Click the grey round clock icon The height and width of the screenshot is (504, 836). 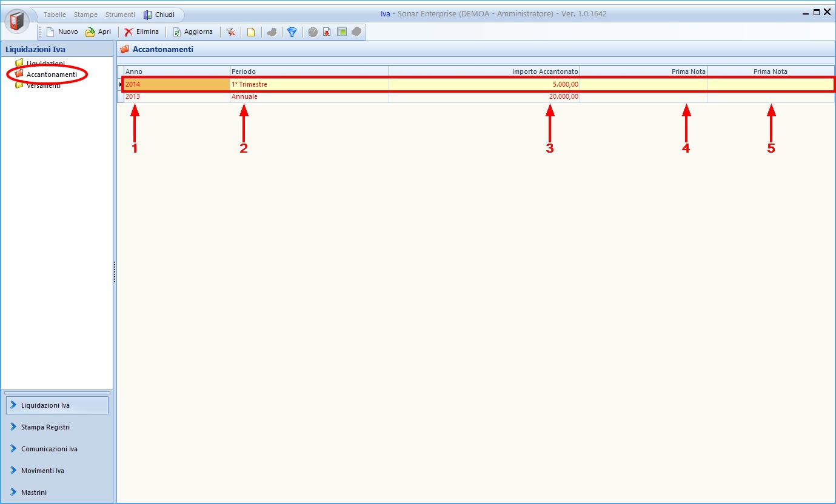coord(313,32)
